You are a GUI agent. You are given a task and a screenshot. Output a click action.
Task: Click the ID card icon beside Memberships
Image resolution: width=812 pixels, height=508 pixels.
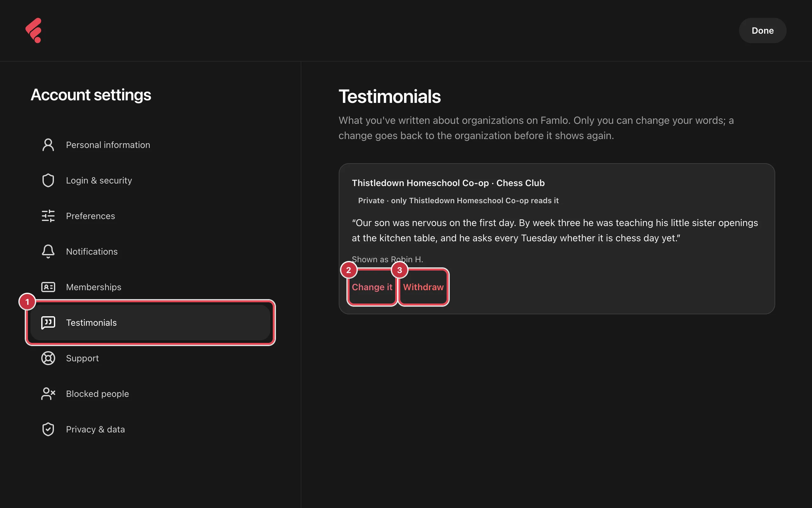(x=48, y=287)
